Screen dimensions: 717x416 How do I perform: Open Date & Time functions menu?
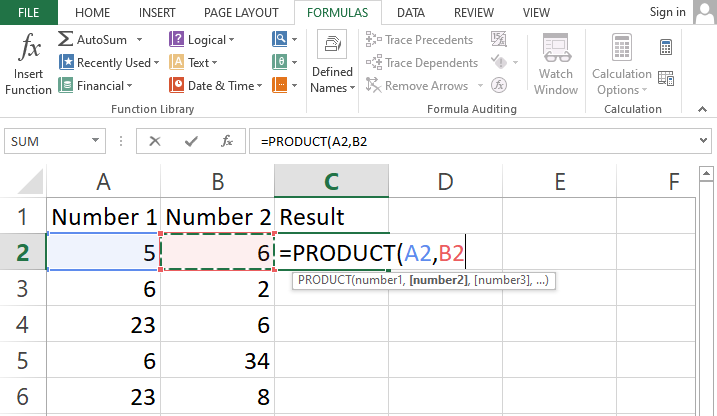point(213,86)
